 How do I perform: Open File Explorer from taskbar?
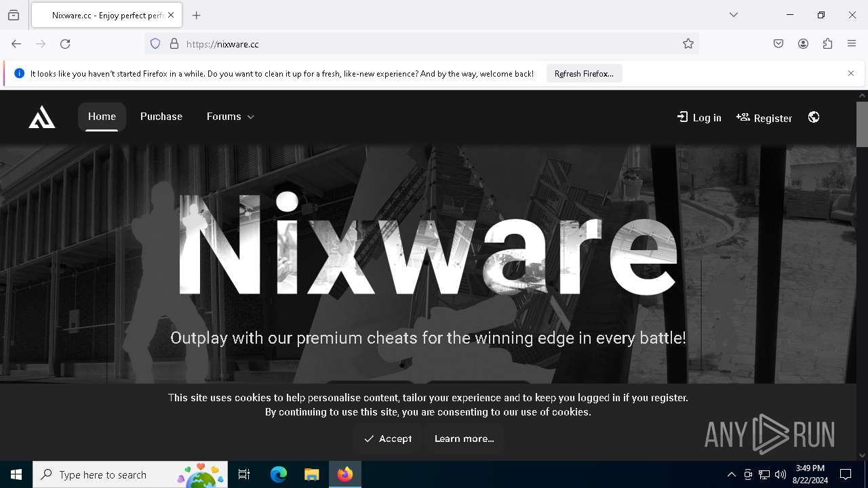click(311, 474)
